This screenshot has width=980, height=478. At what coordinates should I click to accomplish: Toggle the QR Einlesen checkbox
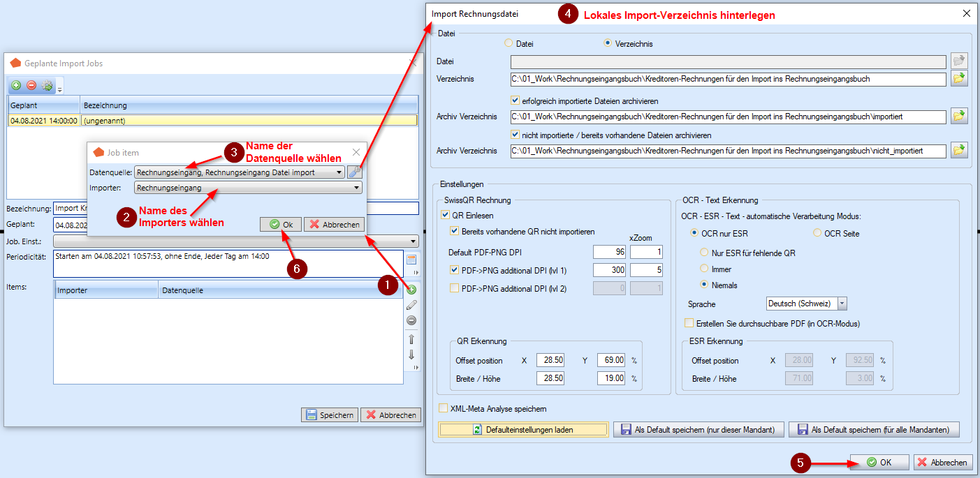pos(446,215)
